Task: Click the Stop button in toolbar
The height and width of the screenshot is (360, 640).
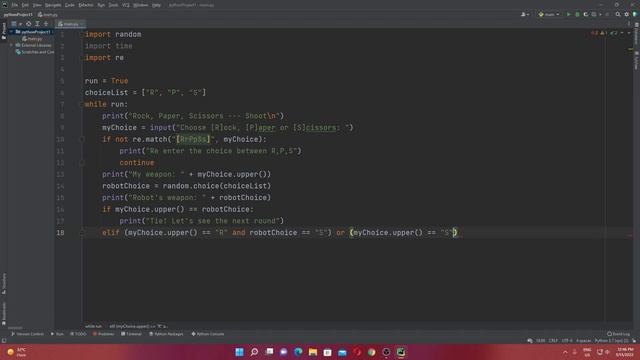Action: coord(607,14)
